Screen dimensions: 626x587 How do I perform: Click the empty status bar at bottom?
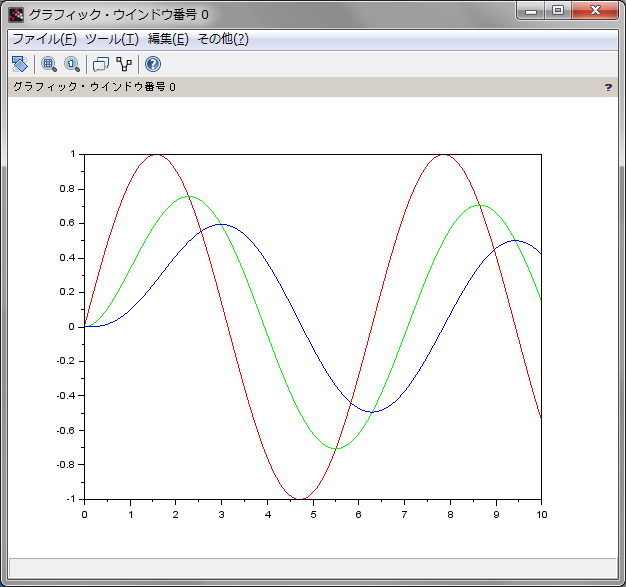(312, 567)
